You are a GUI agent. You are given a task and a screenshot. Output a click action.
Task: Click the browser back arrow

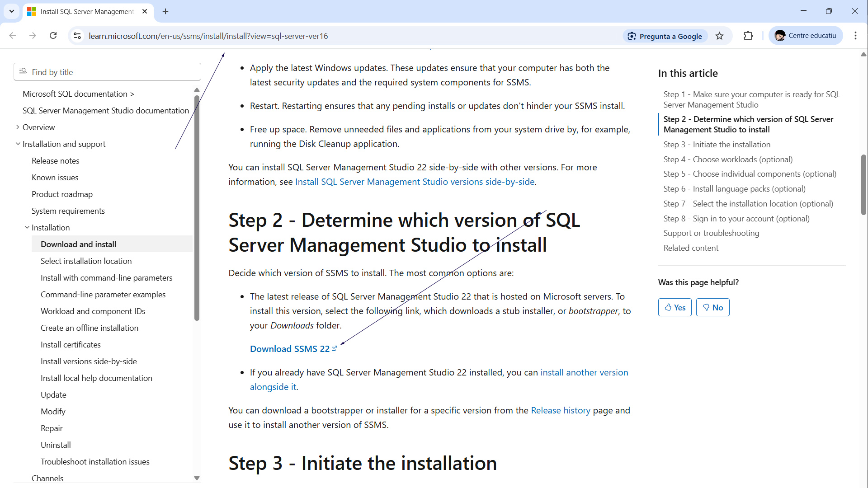(x=13, y=36)
